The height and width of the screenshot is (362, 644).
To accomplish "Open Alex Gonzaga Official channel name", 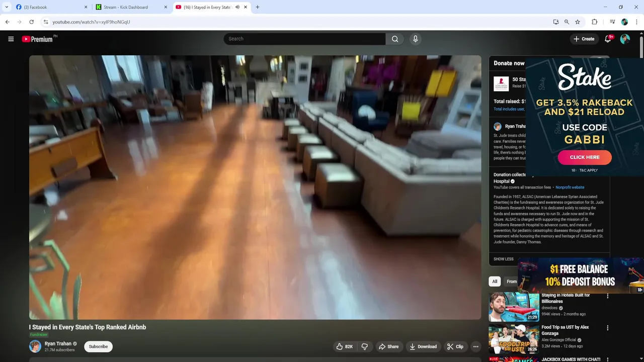I will pos(558,340).
